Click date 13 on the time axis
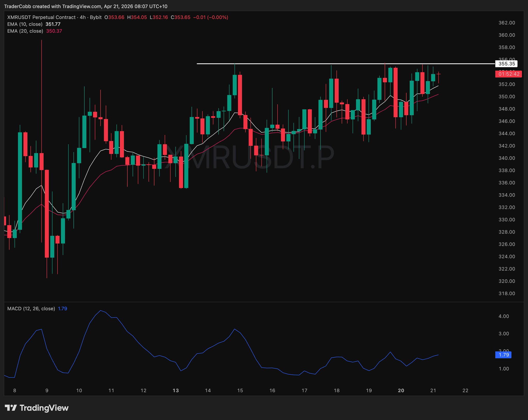The height and width of the screenshot is (420, 528). coord(176,390)
